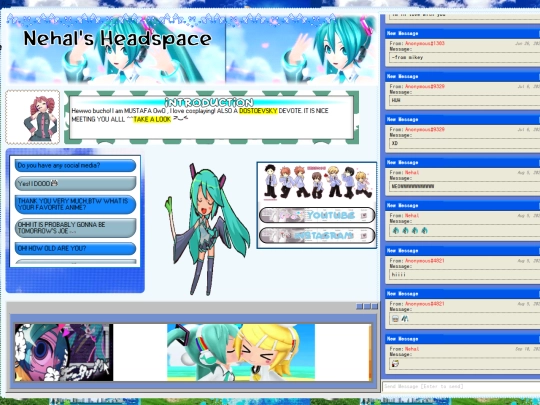Click the heart icon on the YouTube banner
This screenshot has height=405, width=540.
[x=364, y=216]
